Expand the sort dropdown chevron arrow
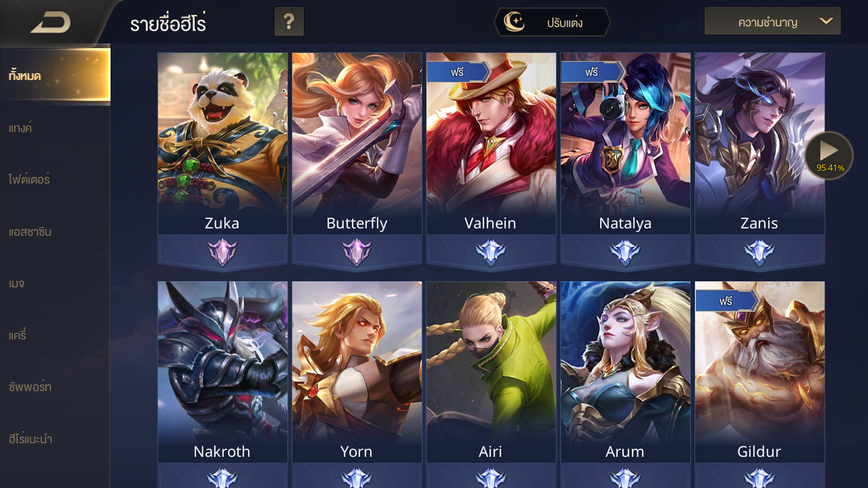868x488 pixels. (x=825, y=21)
